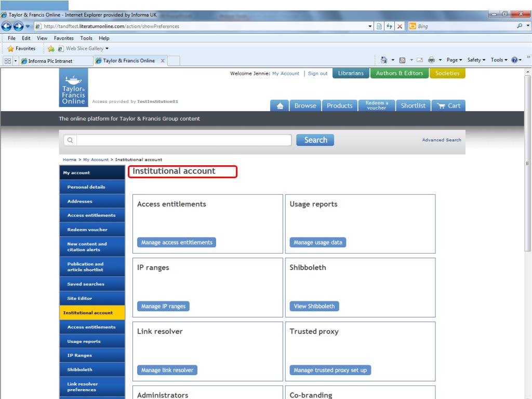Viewport: 532px width, 399px height.
Task: Click the site search input field
Action: click(184, 140)
